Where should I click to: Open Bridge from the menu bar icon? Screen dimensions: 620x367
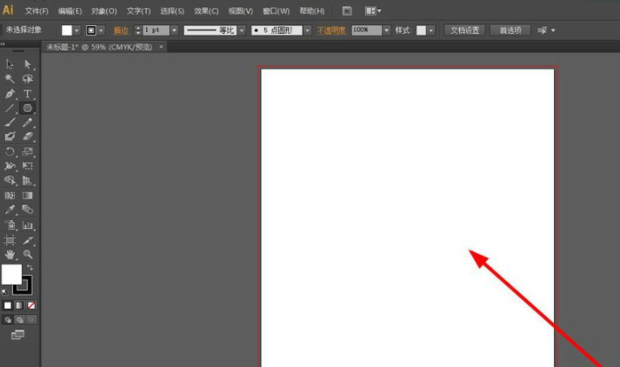point(347,11)
